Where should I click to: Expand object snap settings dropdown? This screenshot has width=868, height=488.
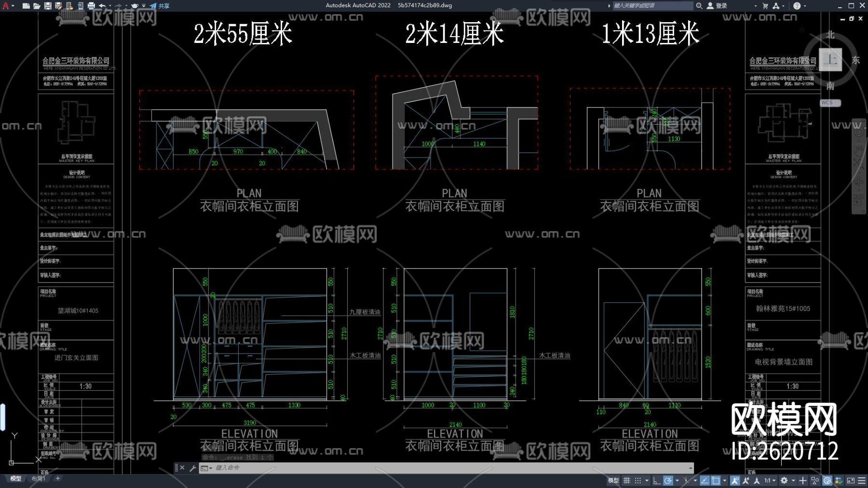pyautogui.click(x=724, y=481)
